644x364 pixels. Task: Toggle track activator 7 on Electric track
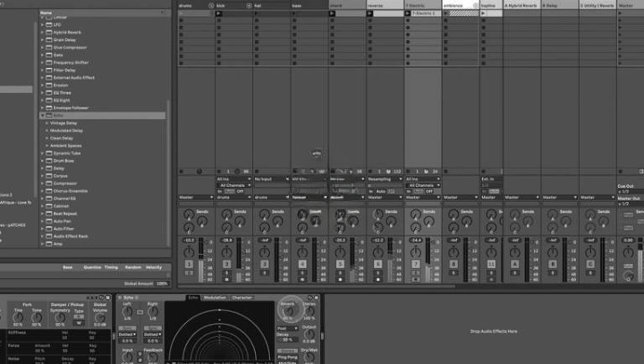416,264
